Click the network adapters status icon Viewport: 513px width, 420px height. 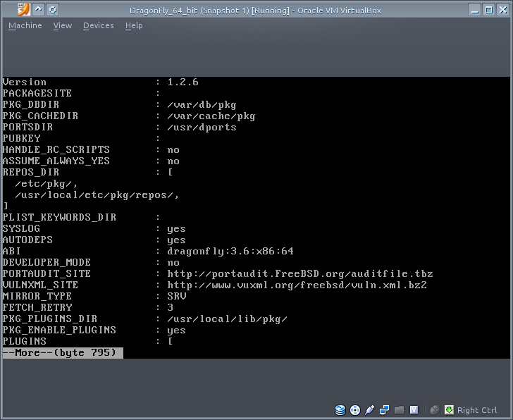point(384,410)
